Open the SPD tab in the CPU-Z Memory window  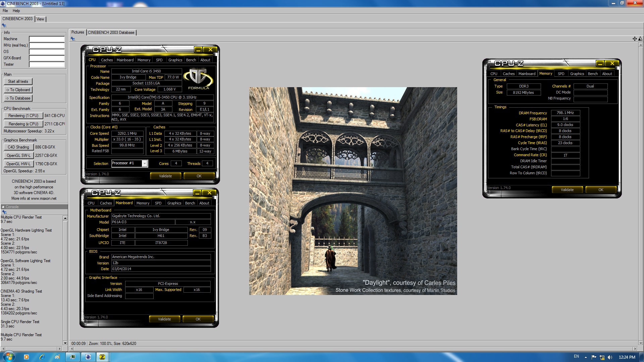[x=561, y=74]
